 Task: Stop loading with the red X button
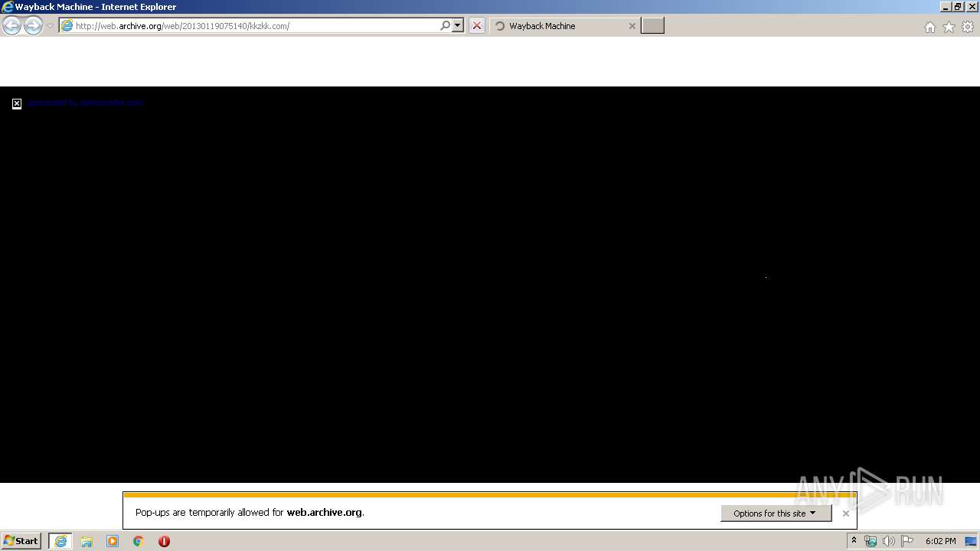pos(477,26)
